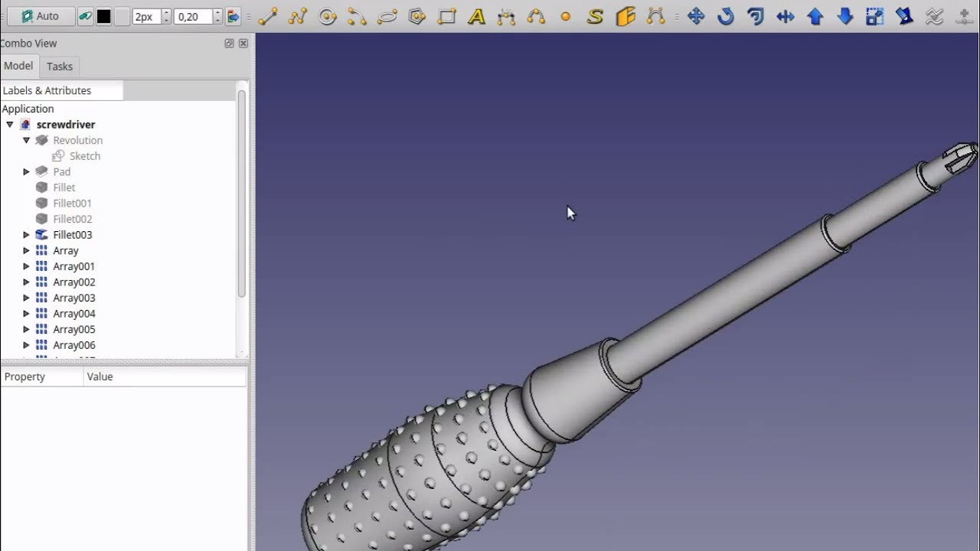Image resolution: width=980 pixels, height=551 pixels.
Task: Click the Labels & Attributes column header
Action: (x=61, y=90)
